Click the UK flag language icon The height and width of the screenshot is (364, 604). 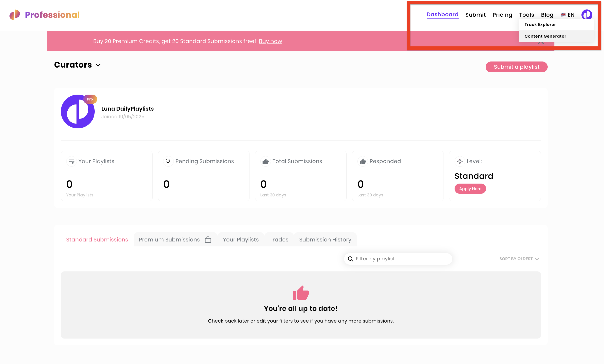(563, 15)
